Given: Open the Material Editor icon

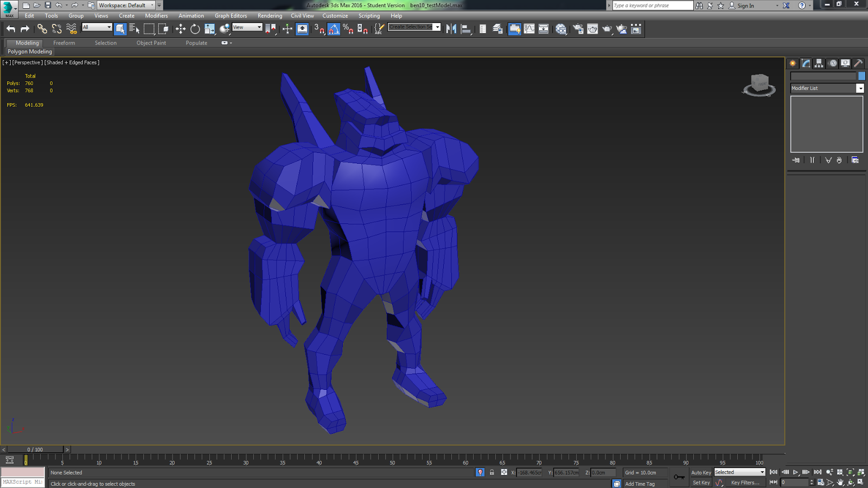Looking at the screenshot, I should (x=561, y=29).
